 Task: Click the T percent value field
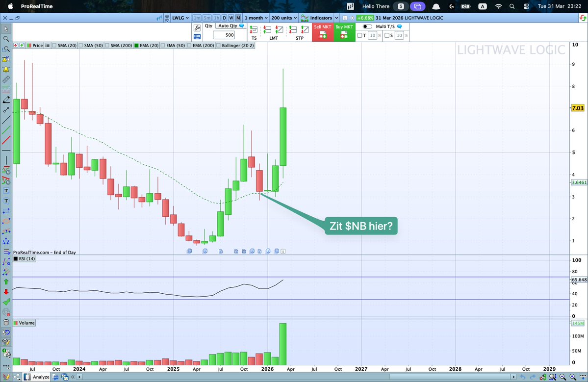372,35
